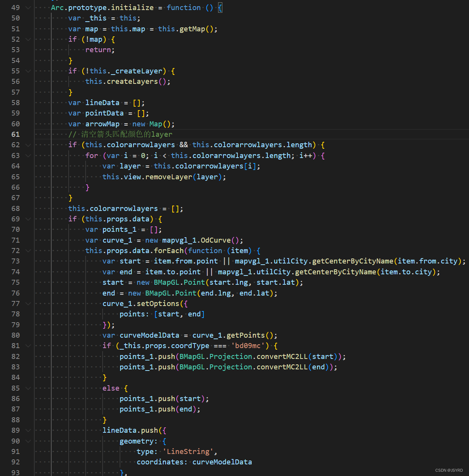Click 'arrowMap' variable on line 60
Image resolution: width=469 pixels, height=476 pixels.
coord(102,124)
